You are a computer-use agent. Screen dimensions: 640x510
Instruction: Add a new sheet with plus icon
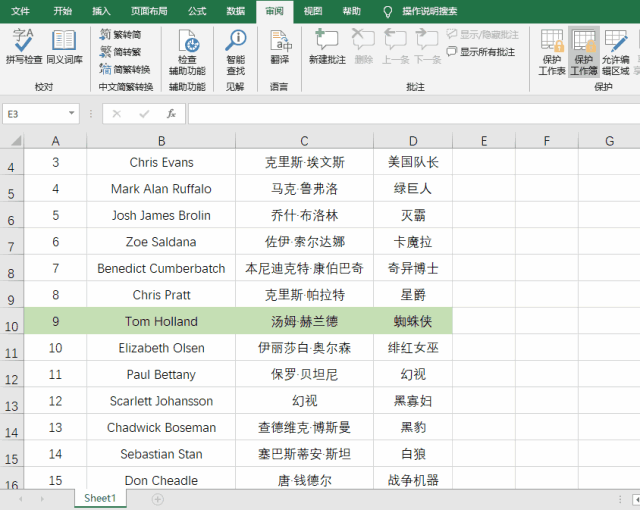(158, 499)
